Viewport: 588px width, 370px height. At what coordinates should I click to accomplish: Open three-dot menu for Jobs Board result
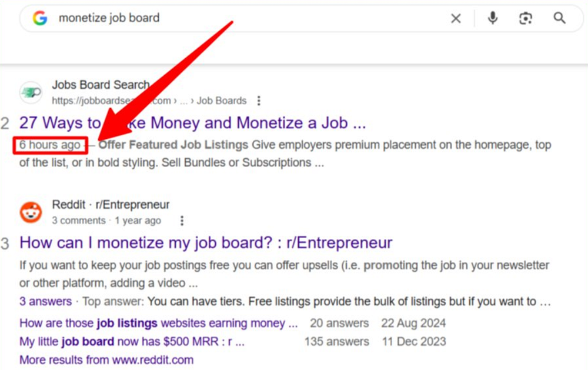click(259, 101)
